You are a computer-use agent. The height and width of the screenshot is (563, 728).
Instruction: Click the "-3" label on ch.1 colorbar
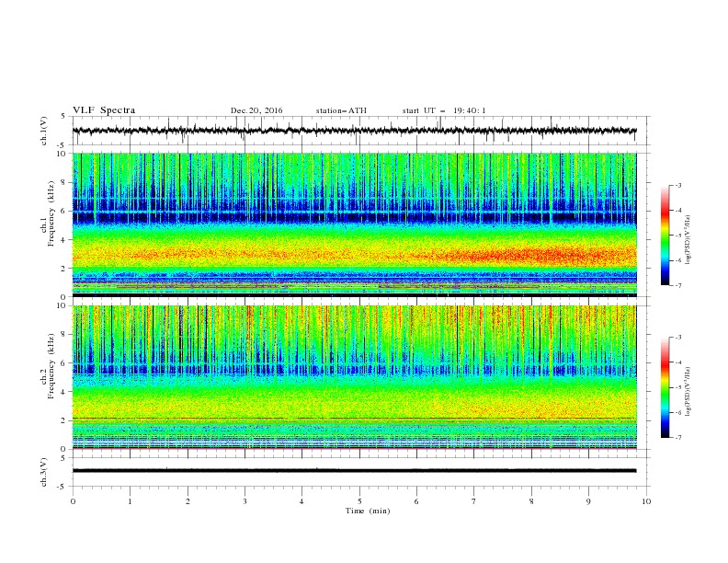pos(677,185)
